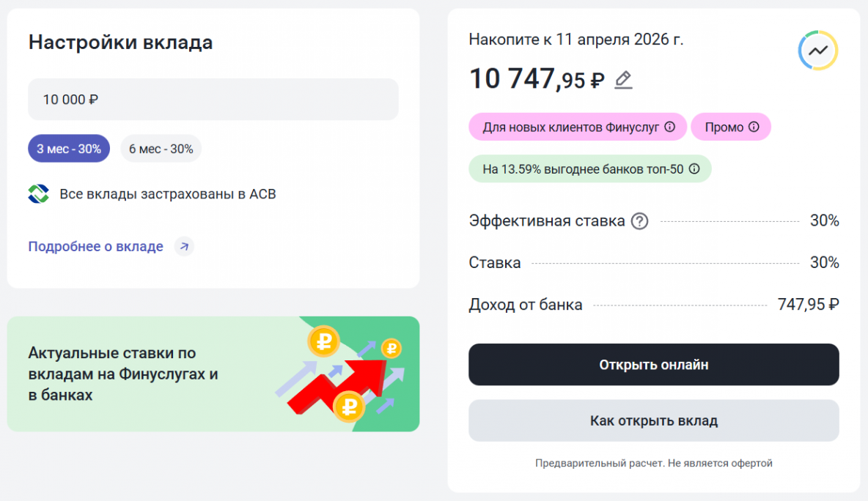868x501 pixels.
Task: Click the arrow icon beside Подробнее о вкладе
Action: (184, 246)
